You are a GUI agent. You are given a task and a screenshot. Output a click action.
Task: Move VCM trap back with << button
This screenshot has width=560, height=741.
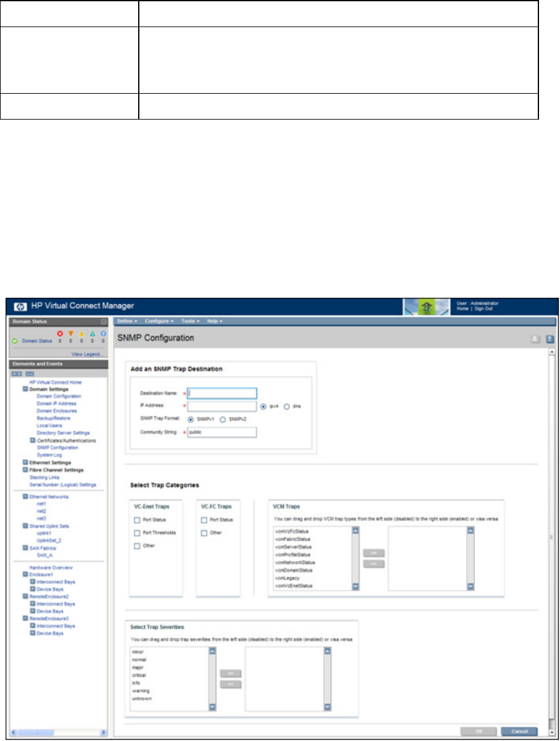[374, 564]
